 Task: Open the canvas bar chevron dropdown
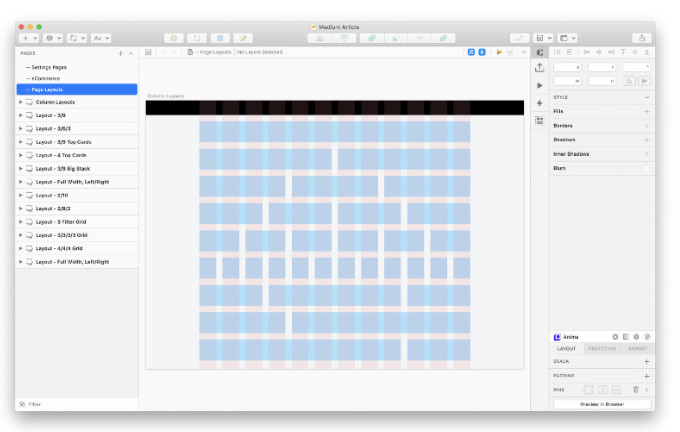point(524,52)
